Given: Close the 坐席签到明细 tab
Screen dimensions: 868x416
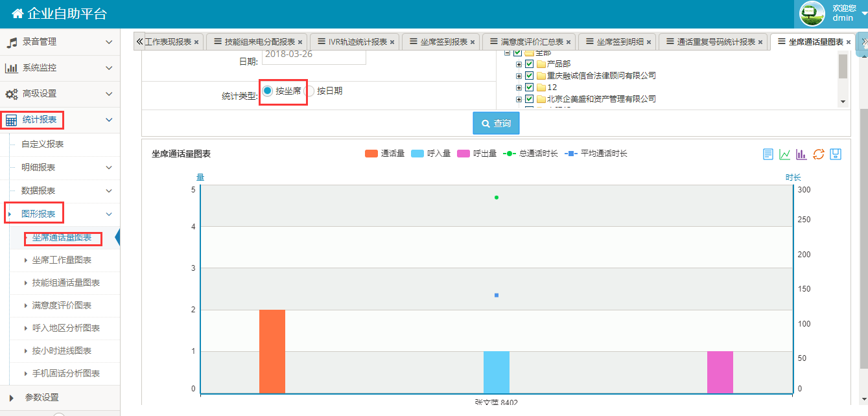Looking at the screenshot, I should (x=649, y=42).
